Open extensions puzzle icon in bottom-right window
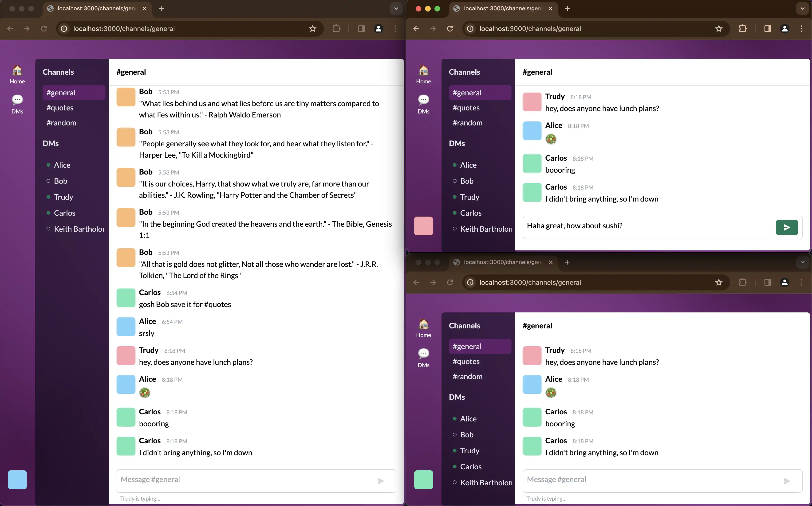 click(742, 282)
